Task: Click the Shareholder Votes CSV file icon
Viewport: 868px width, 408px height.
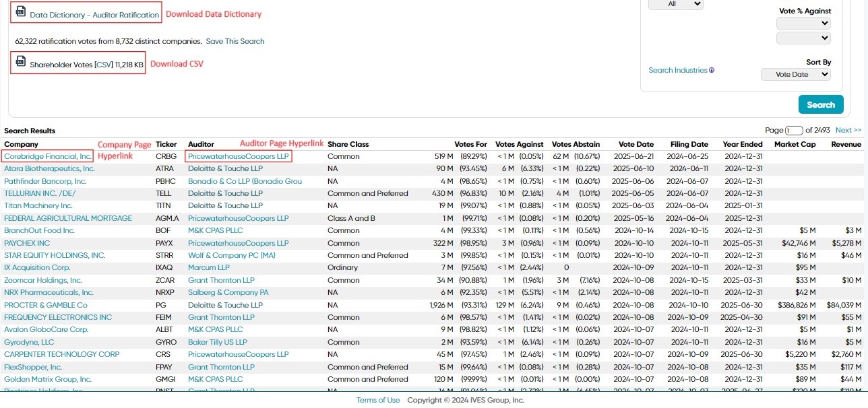Action: 21,61
